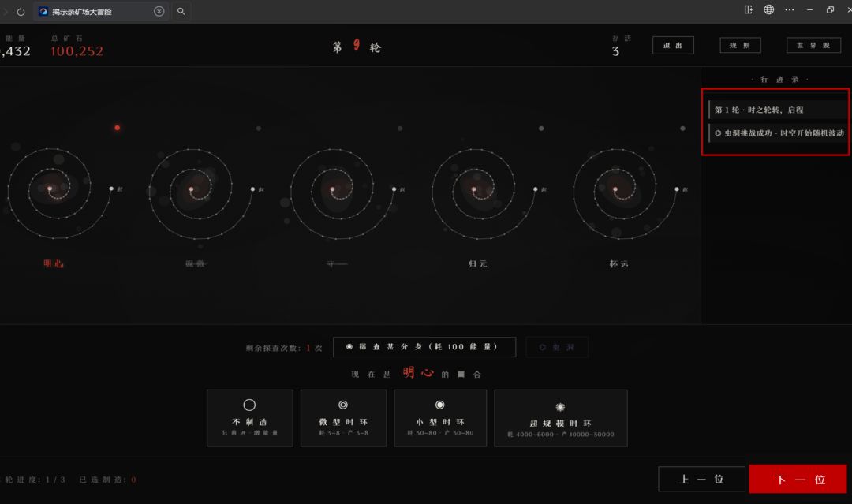Open the sidebar panel icon in title bar

[x=748, y=9]
